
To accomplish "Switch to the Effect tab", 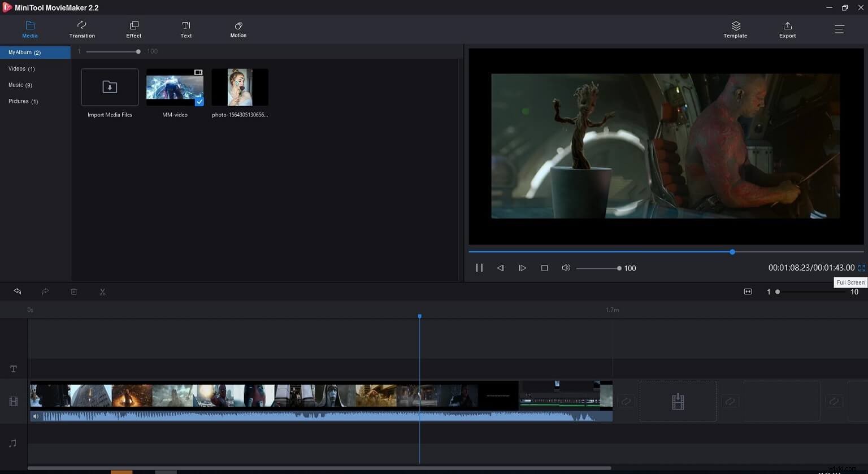I will (133, 29).
